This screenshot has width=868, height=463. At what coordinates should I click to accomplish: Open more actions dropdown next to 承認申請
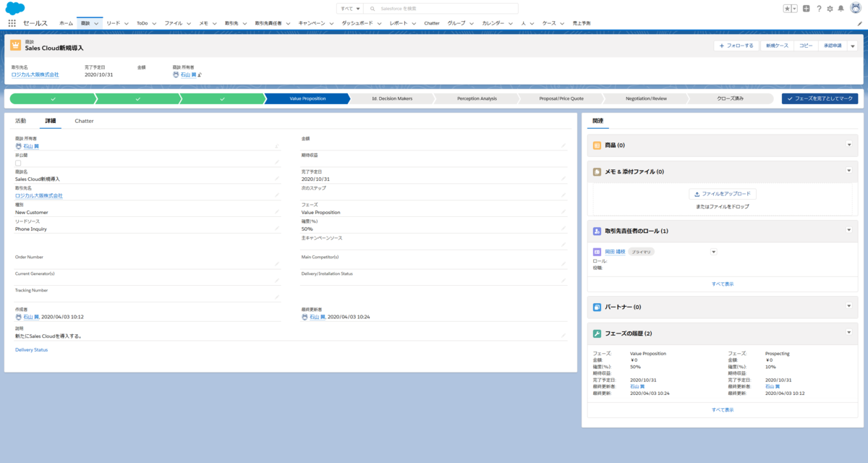point(853,46)
